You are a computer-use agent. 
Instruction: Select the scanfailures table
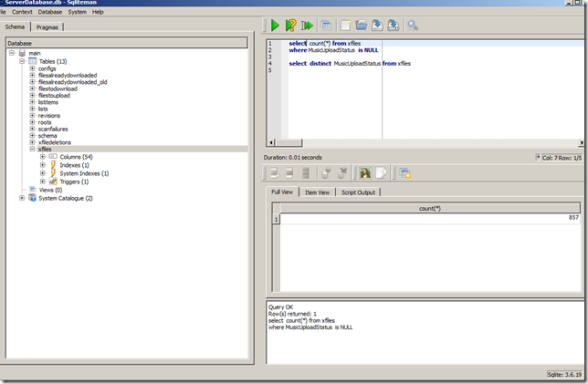click(x=53, y=129)
